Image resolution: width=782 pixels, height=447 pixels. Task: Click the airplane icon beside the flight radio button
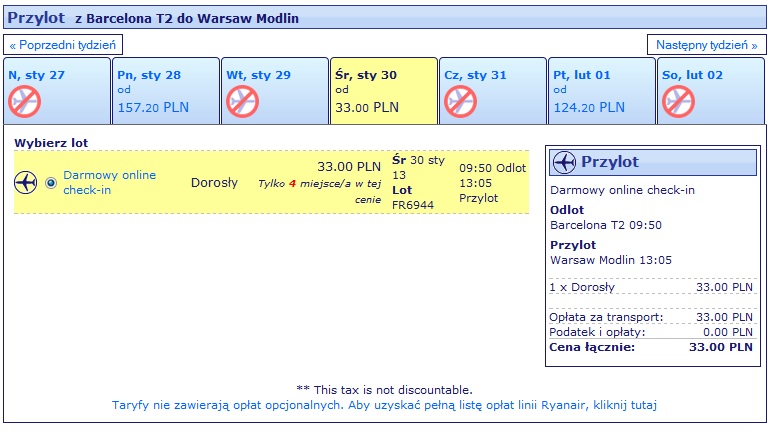(25, 182)
